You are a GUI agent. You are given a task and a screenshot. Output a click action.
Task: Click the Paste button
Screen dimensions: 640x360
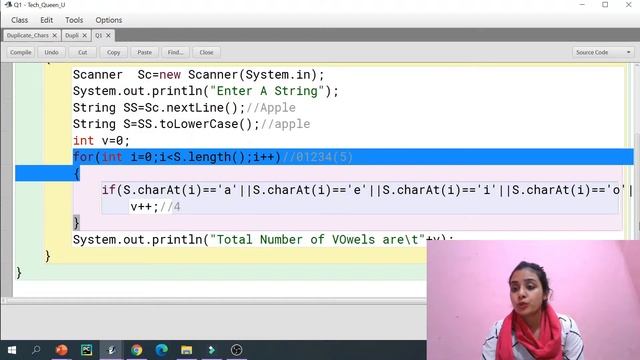144,52
